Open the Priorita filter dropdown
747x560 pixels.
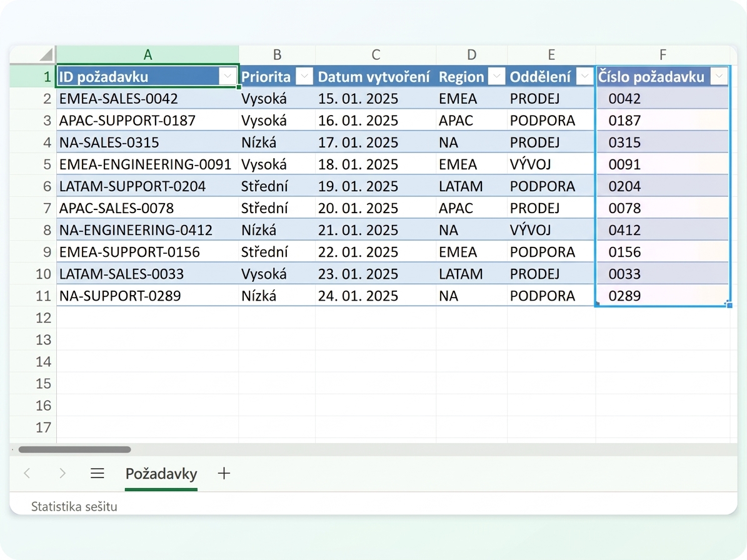(304, 76)
